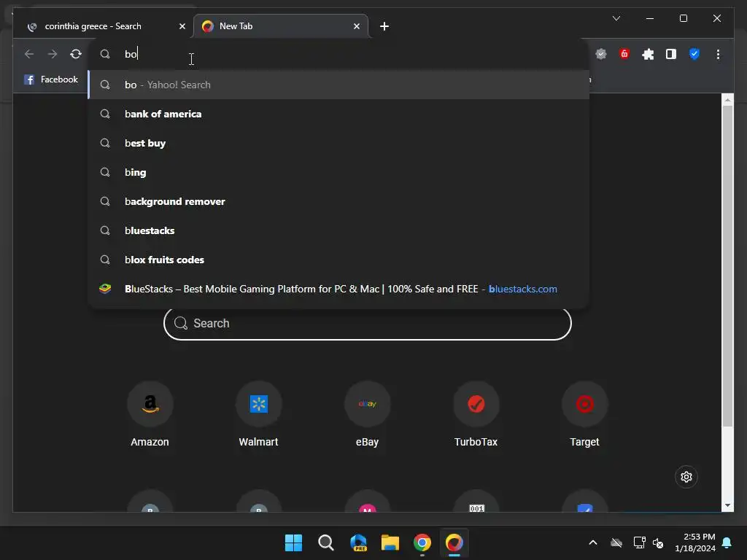Open File Explorer from the taskbar
Image resolution: width=747 pixels, height=560 pixels.
[390, 542]
